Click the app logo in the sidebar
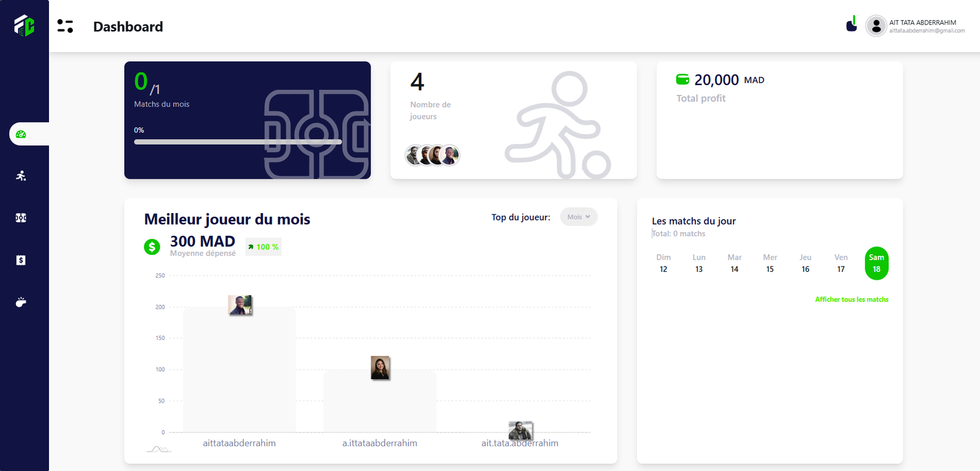Image resolution: width=980 pixels, height=471 pixels. 24,26
